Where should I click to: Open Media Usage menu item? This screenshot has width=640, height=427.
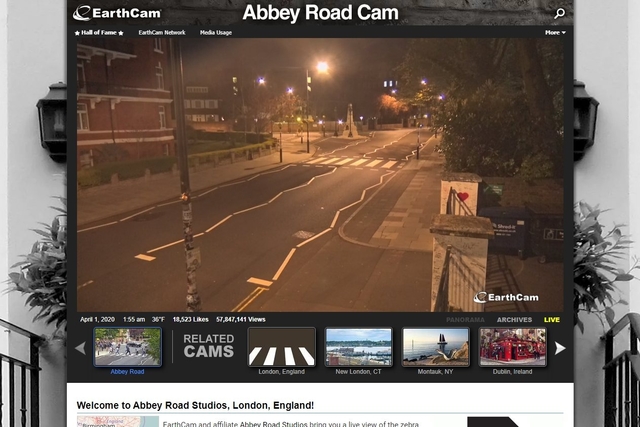coord(216,33)
